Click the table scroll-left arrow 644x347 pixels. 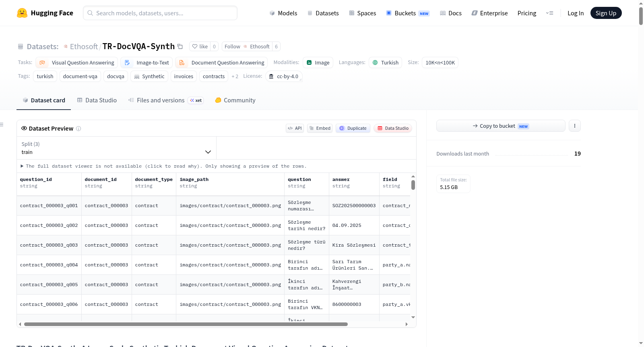pyautogui.click(x=20, y=324)
